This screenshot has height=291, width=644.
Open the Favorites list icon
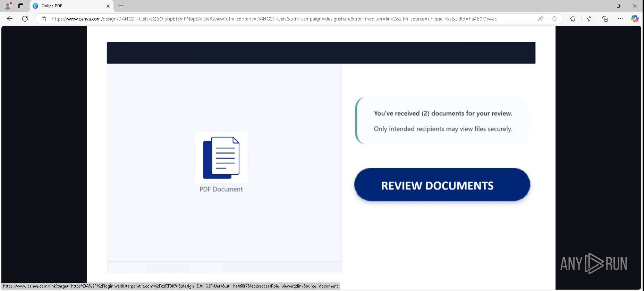590,19
